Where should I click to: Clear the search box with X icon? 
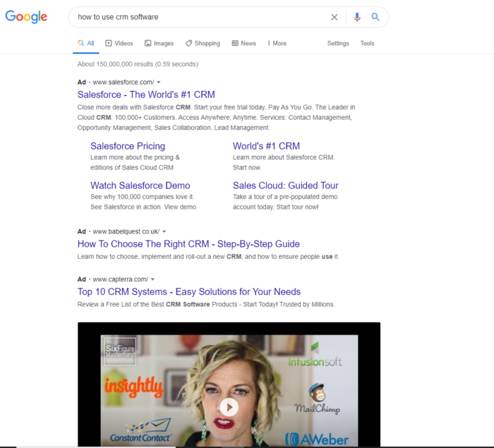pyautogui.click(x=335, y=17)
